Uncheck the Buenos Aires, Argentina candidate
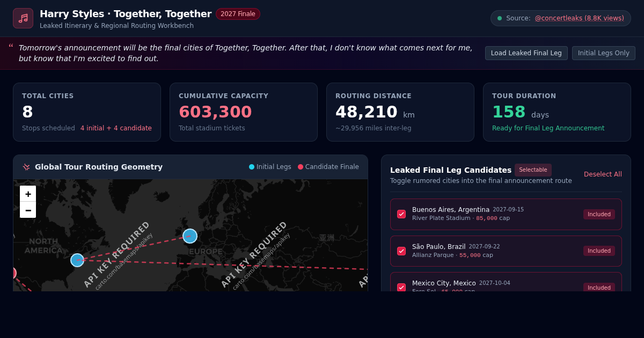The width and height of the screenshot is (644, 338). tap(401, 214)
